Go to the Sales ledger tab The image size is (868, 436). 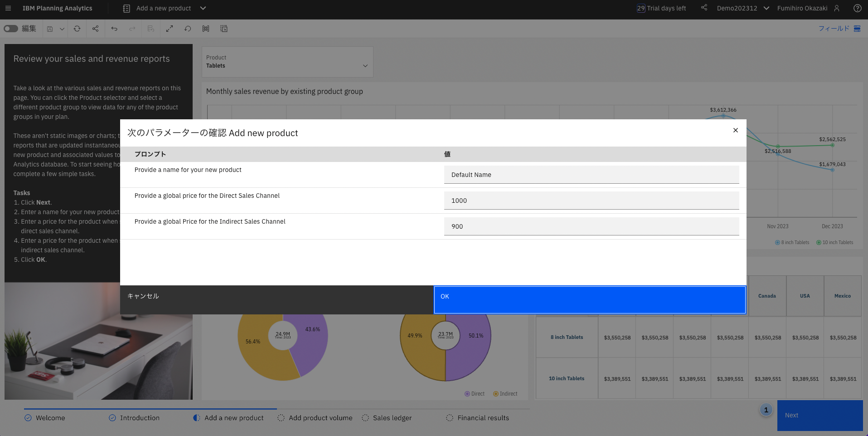[x=387, y=418]
